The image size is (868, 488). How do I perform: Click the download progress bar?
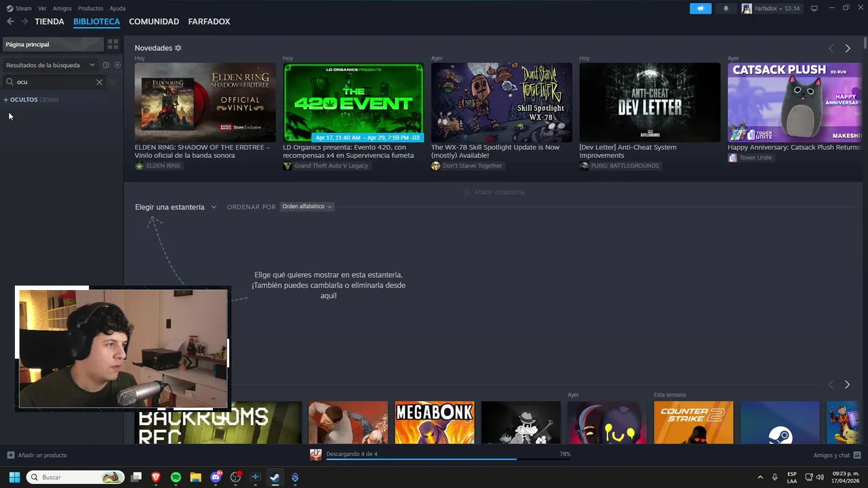click(448, 459)
